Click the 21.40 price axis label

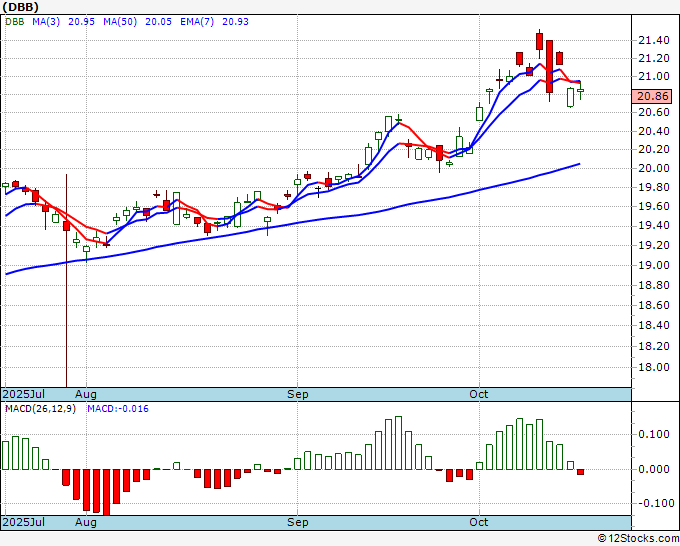pyautogui.click(x=654, y=41)
